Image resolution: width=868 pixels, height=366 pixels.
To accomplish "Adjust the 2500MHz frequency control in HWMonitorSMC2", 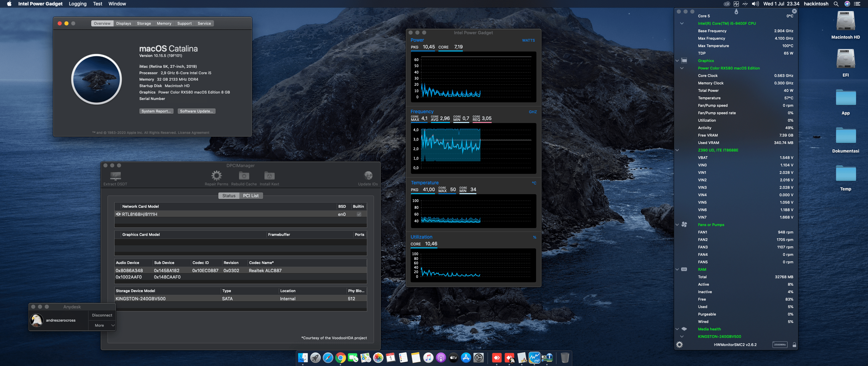I will pyautogui.click(x=780, y=344).
